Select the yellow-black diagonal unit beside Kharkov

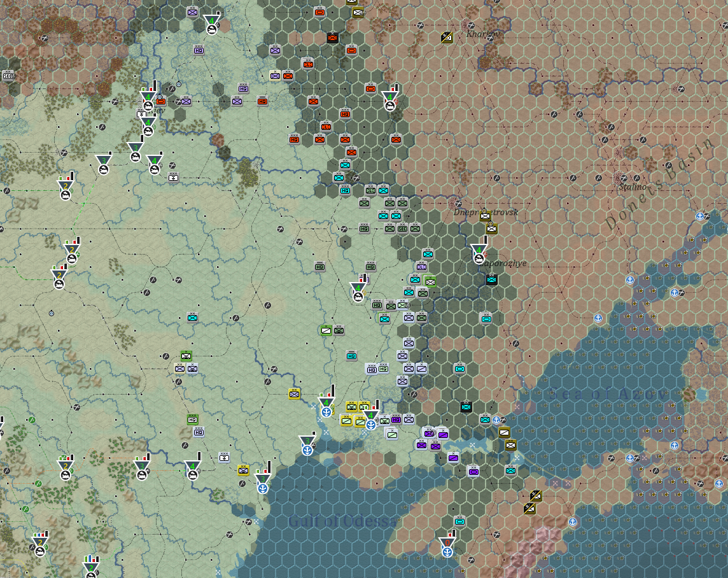[x=447, y=38]
